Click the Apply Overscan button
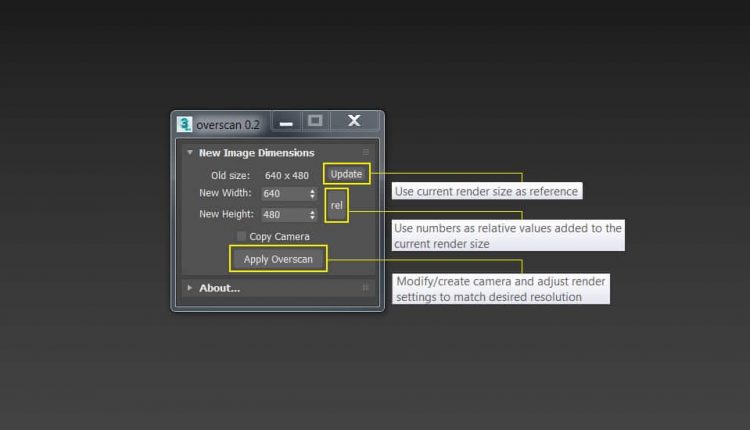The width and height of the screenshot is (750, 430). pos(278,259)
